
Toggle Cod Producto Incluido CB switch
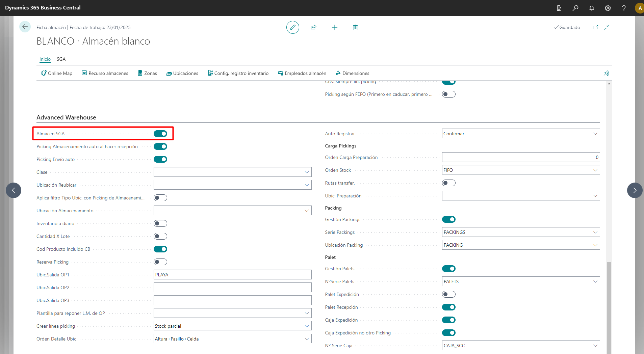(x=160, y=249)
